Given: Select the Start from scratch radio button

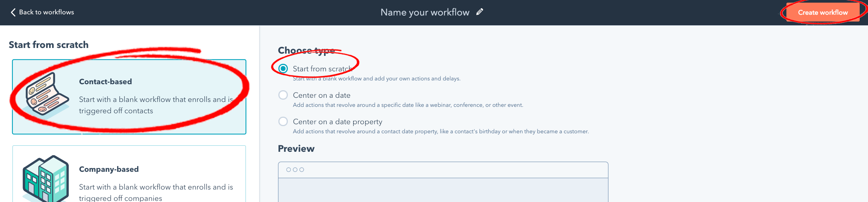Looking at the screenshot, I should (x=283, y=68).
